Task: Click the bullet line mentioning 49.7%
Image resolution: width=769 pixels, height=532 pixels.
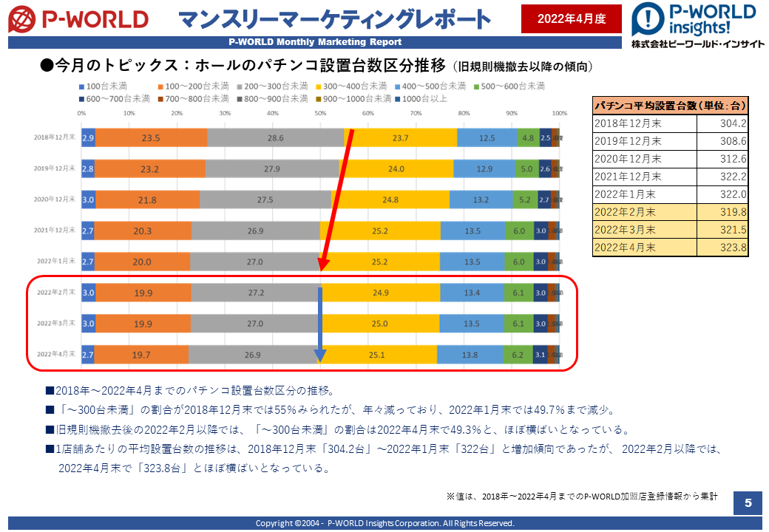Action: (331, 409)
